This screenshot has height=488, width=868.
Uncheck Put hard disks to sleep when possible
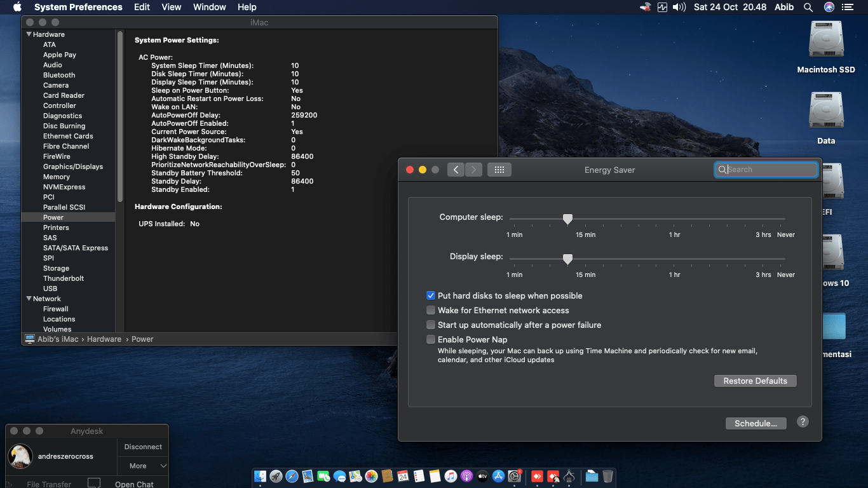coord(431,295)
